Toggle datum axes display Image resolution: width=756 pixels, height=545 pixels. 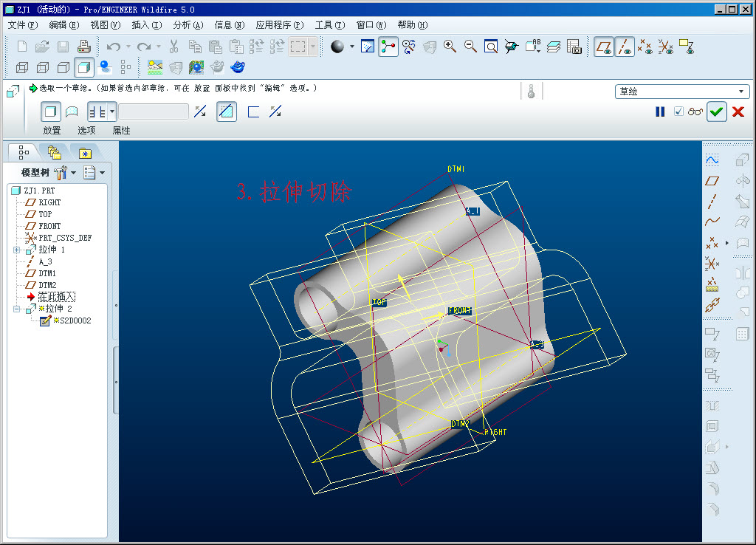click(625, 47)
